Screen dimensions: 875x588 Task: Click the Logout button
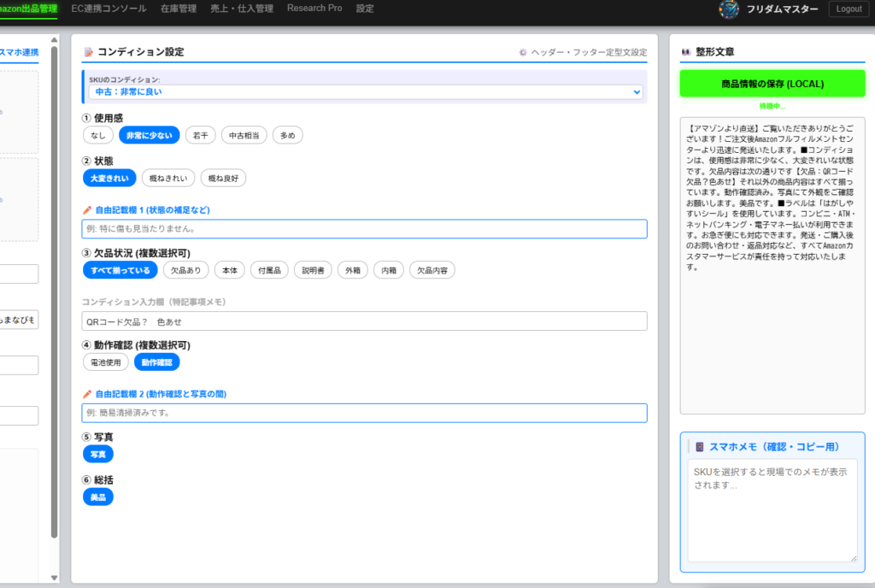click(x=849, y=9)
